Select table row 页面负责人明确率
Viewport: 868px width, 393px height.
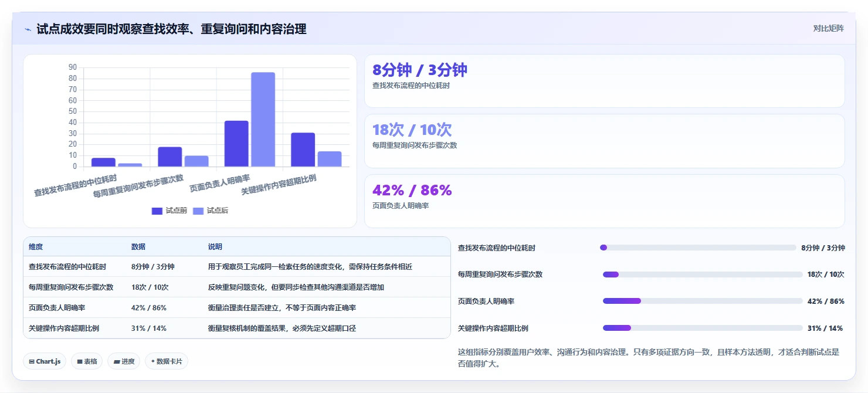point(237,307)
